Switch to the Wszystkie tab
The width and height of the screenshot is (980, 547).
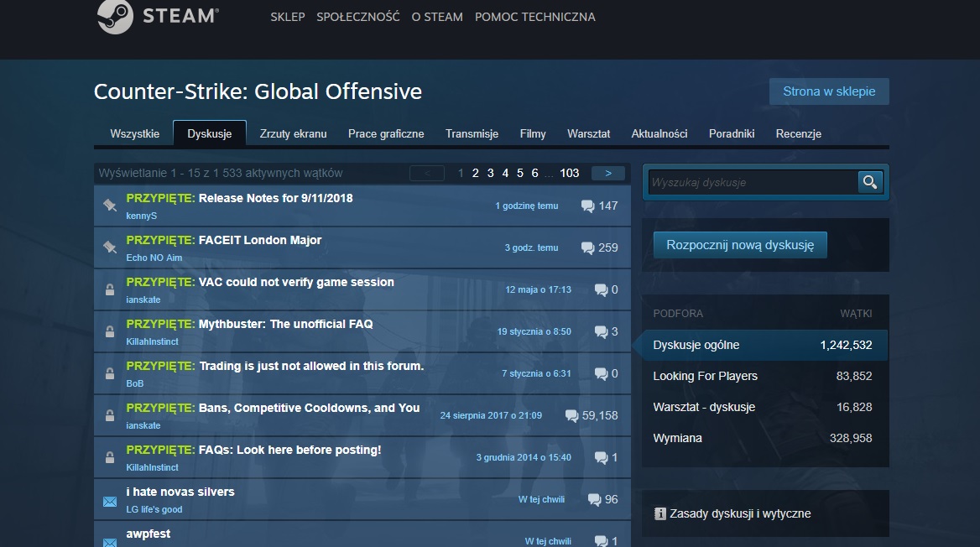click(x=134, y=133)
